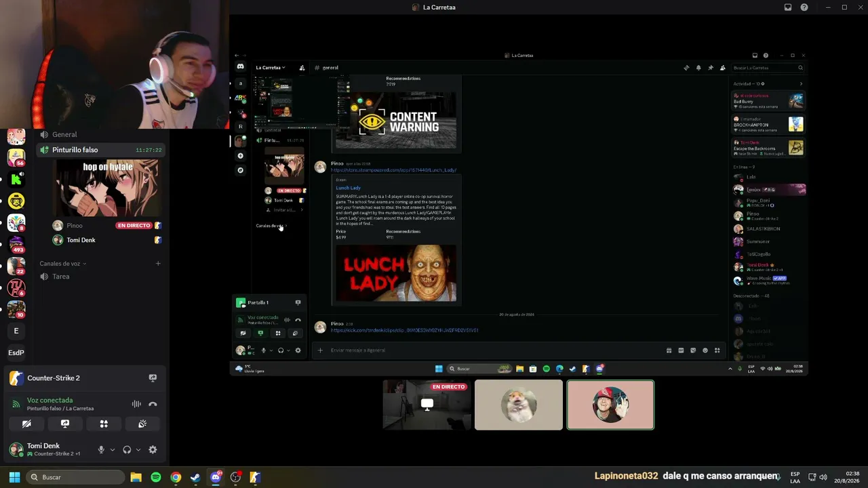This screenshot has width=868, height=488.
Task: Open the hop on hytale stream preview
Action: 108,188
